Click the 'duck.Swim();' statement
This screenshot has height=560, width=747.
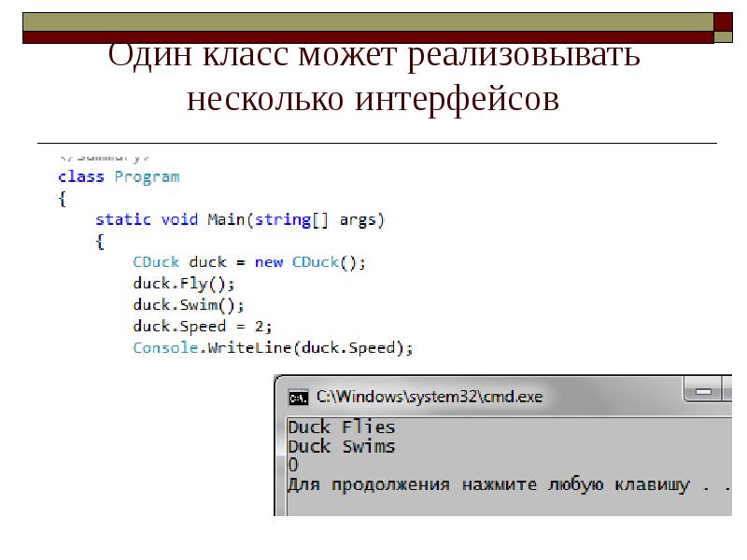pos(188,305)
